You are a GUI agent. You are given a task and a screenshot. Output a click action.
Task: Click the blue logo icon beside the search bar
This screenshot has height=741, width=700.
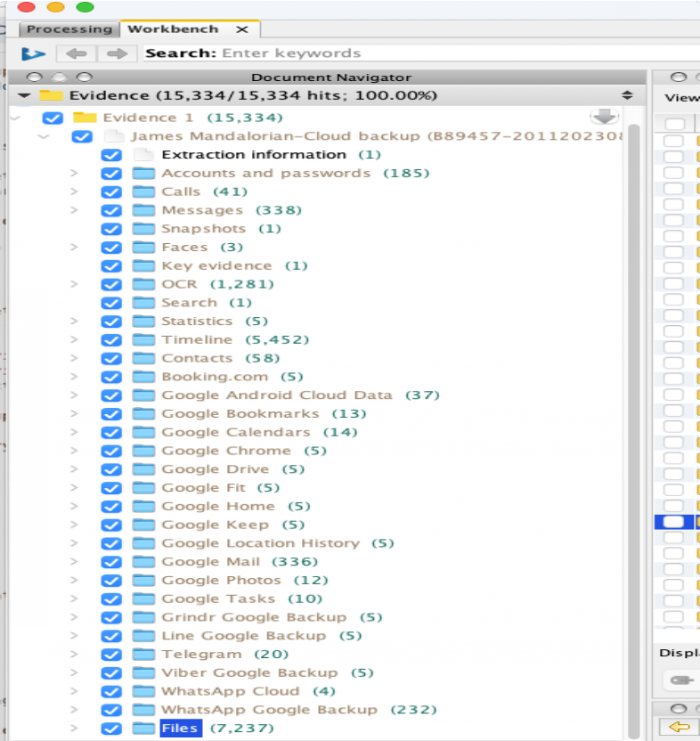[35, 53]
